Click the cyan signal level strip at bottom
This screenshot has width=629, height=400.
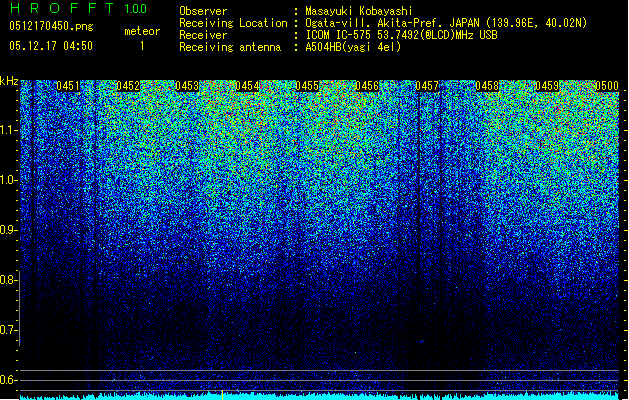tap(319, 397)
